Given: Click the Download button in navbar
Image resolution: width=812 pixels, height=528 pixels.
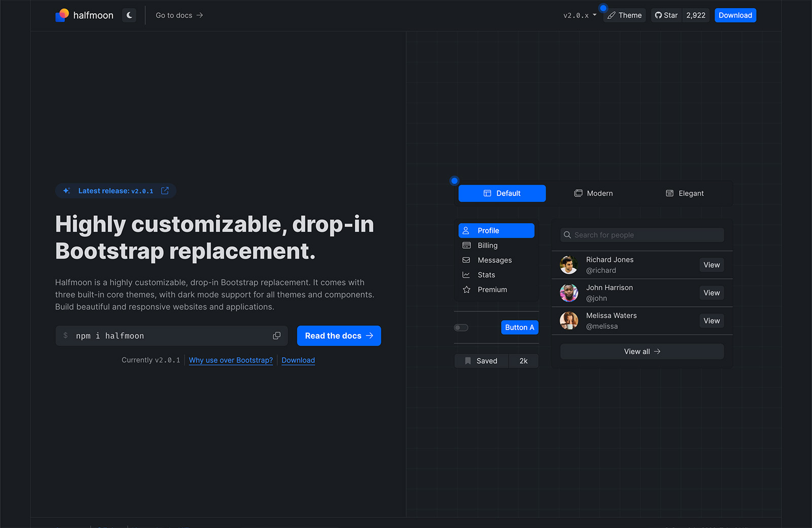Looking at the screenshot, I should (735, 15).
